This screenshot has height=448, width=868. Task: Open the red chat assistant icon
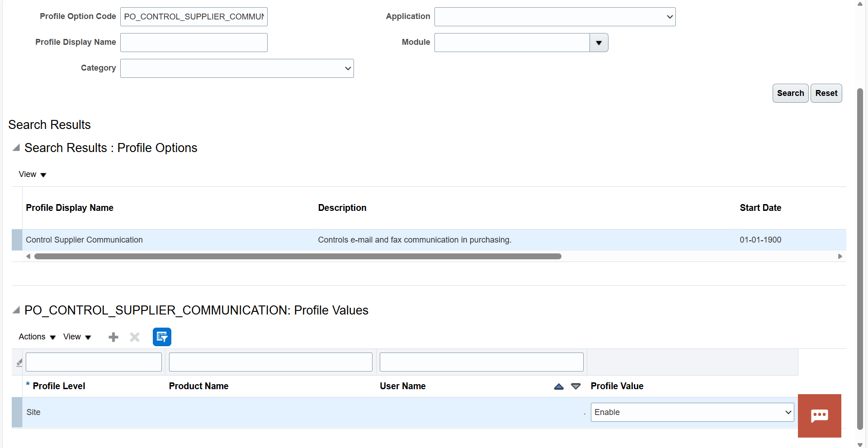coord(819,415)
